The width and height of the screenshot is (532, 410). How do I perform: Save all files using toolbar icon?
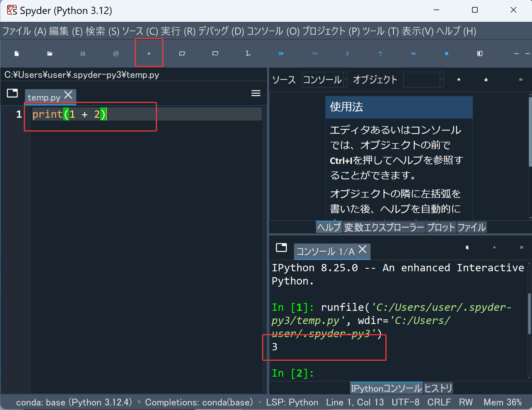pos(116,54)
